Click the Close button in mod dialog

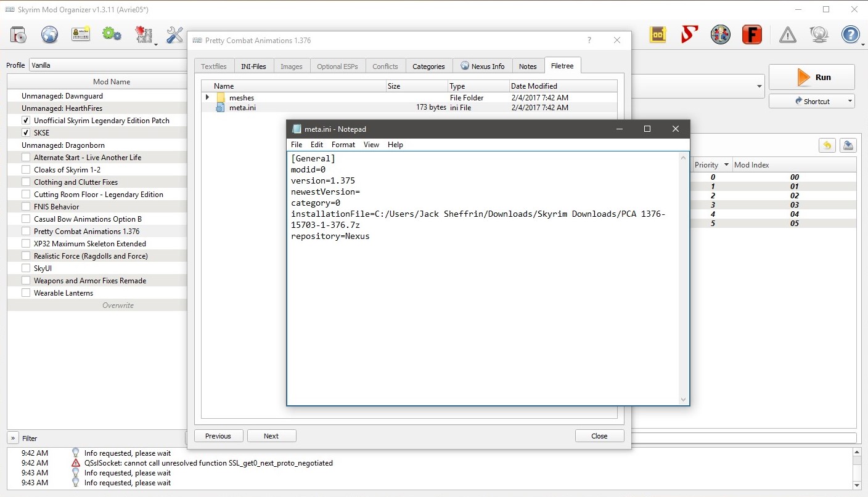point(599,436)
